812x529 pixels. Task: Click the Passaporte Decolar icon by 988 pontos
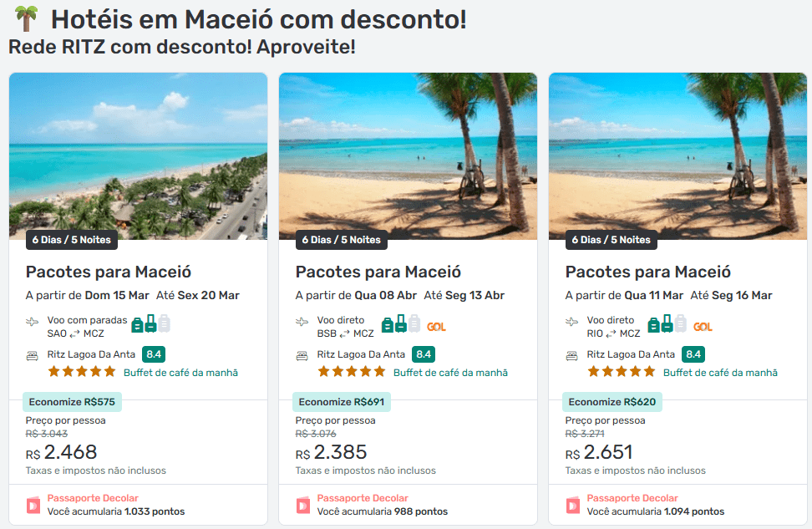point(303,505)
